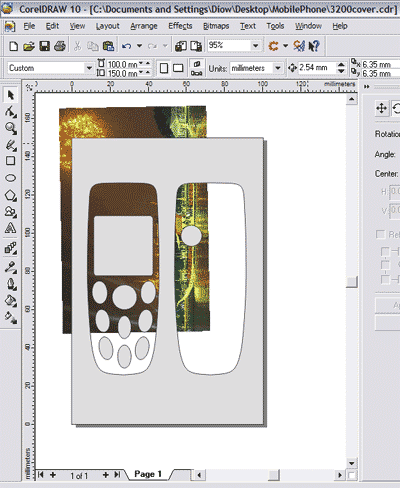Select the Zoom magnifier tool
Viewport: 400px width, 488px height.
tap(10, 128)
